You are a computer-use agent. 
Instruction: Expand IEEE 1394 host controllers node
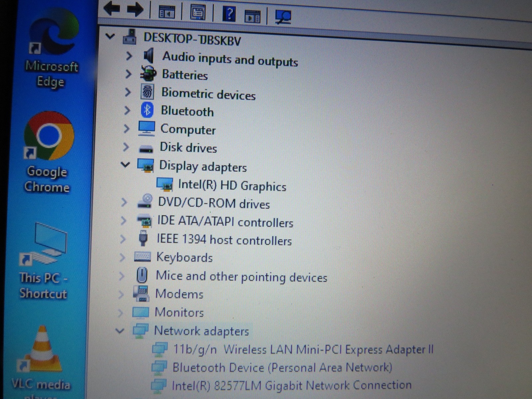click(123, 238)
